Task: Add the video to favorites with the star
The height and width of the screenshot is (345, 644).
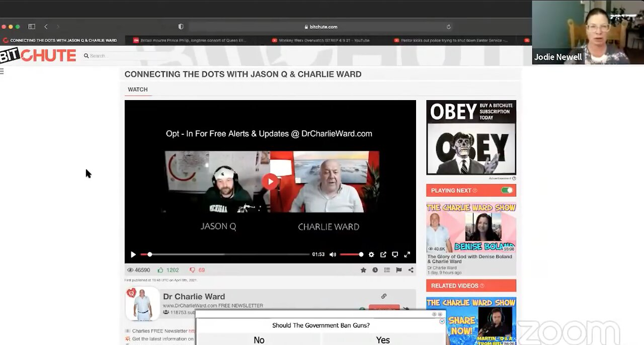Action: pyautogui.click(x=363, y=270)
